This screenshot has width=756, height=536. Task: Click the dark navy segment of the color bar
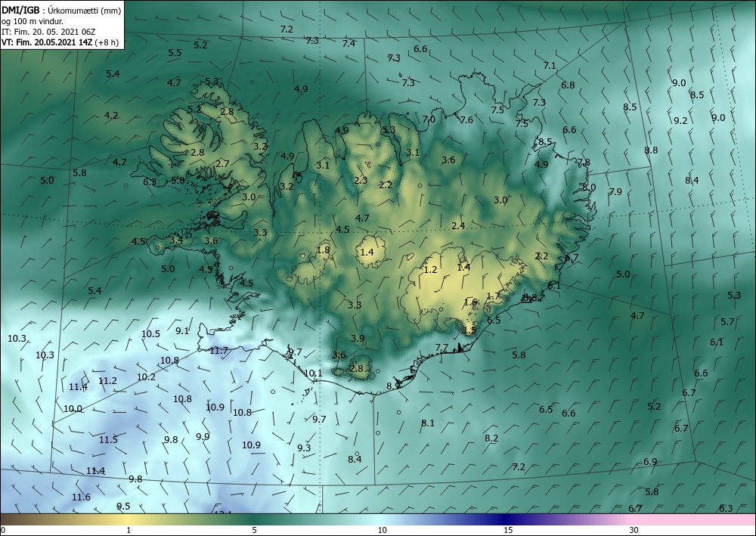click(x=503, y=519)
